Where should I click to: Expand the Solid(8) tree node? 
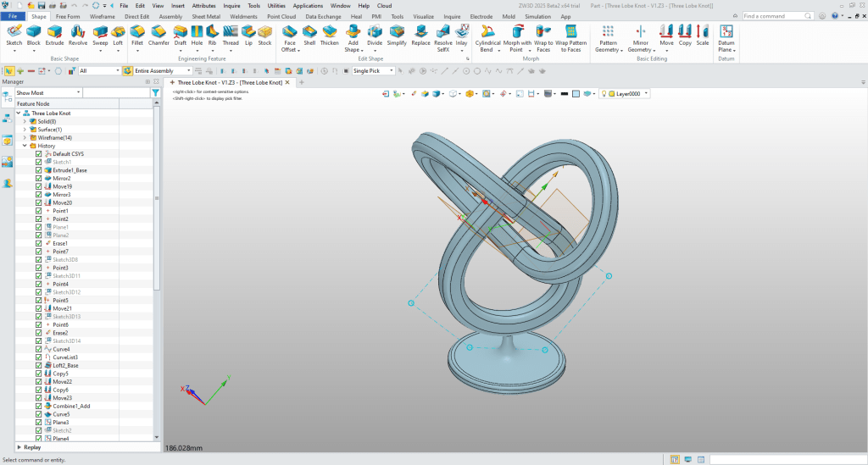(25, 121)
